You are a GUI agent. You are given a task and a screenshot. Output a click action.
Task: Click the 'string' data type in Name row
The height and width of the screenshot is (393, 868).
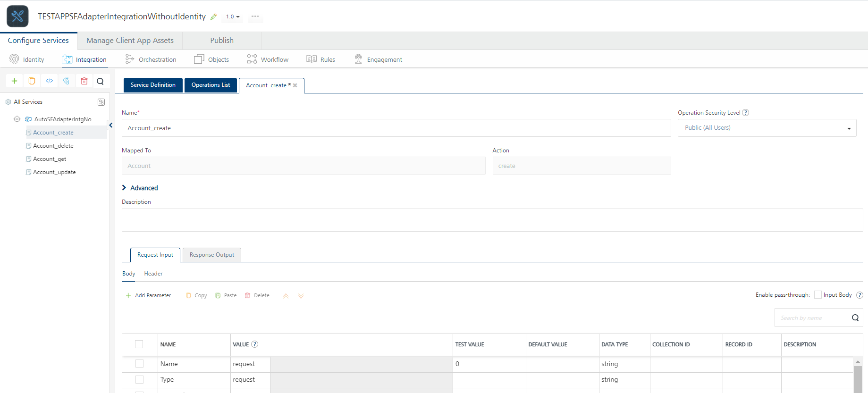[x=610, y=364]
